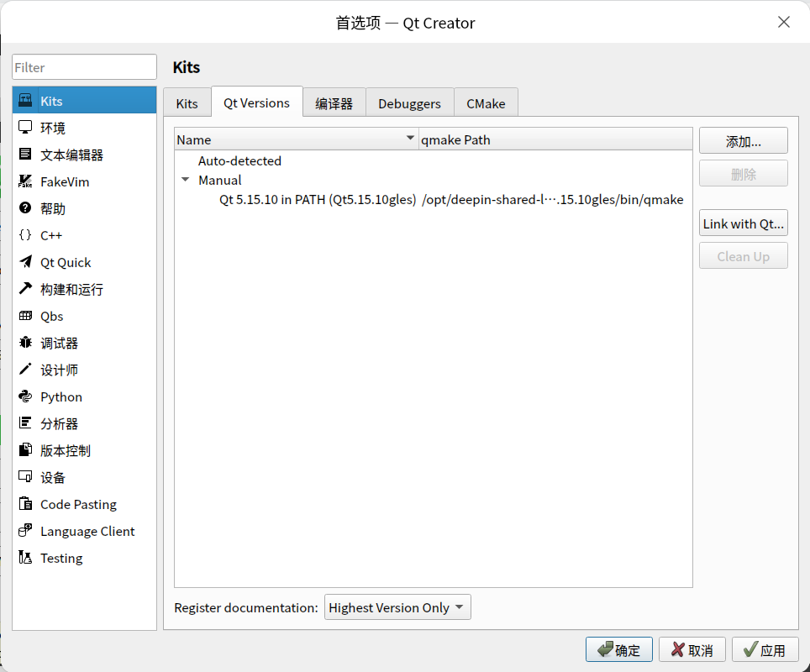Click the 构建和运行 hammer icon
This screenshot has width=810, height=672.
pyautogui.click(x=25, y=288)
